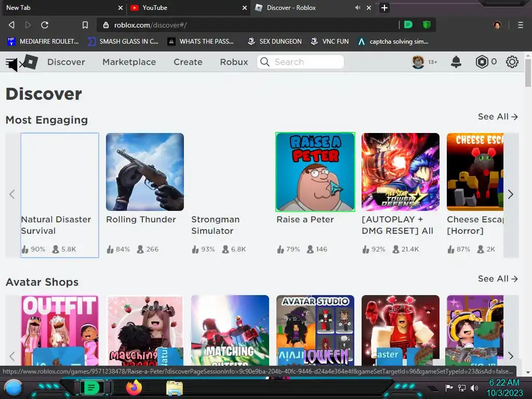Click the system tray volume icon

click(474, 388)
